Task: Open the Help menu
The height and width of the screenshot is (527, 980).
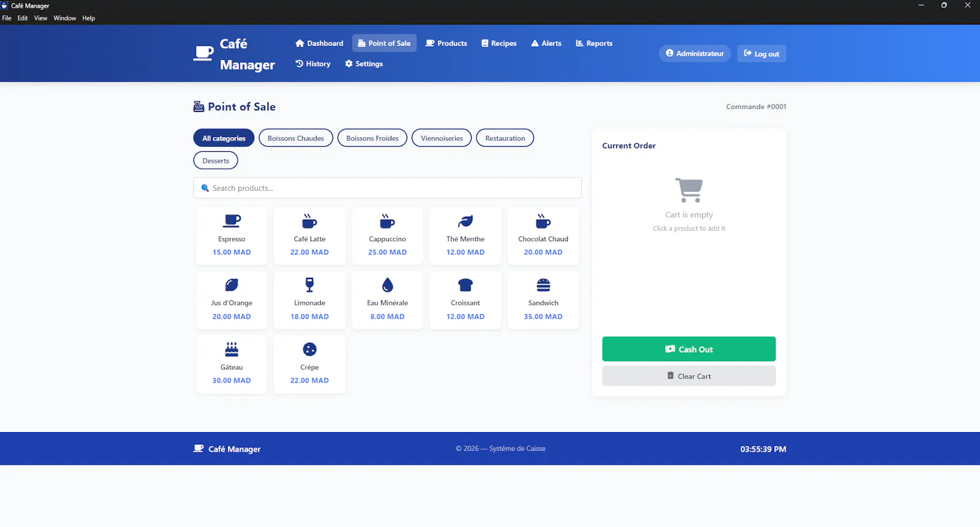Action: pos(89,18)
